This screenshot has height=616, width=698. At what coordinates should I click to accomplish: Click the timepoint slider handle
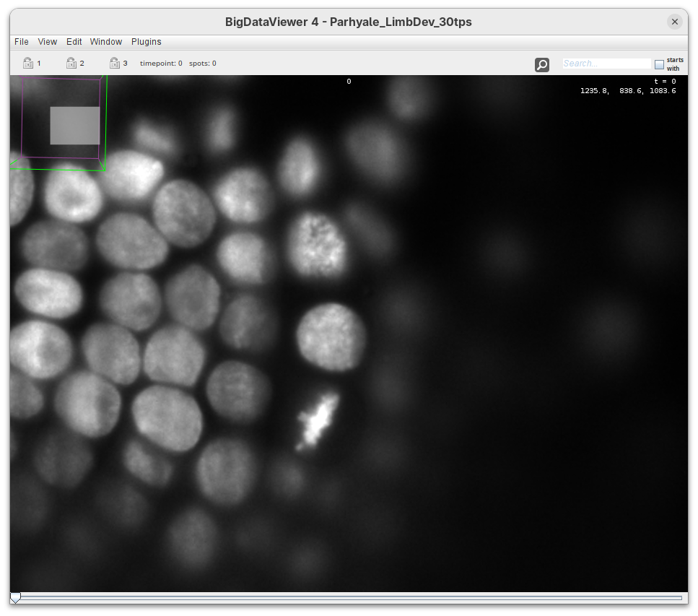(x=15, y=598)
